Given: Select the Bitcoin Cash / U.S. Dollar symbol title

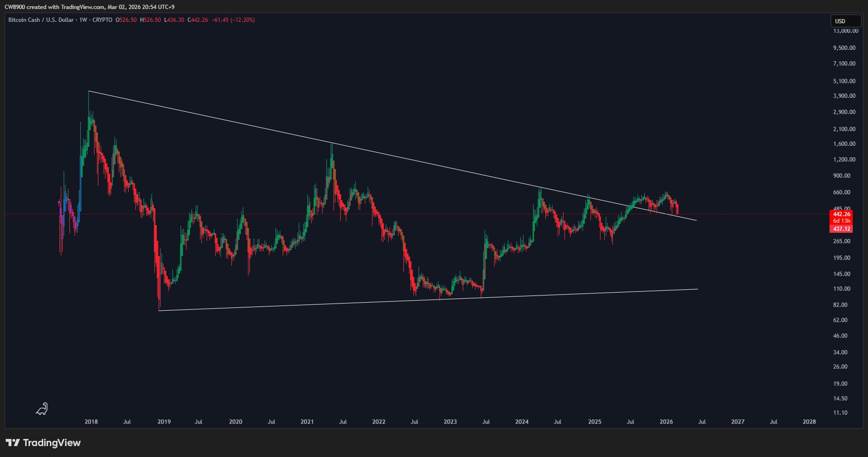Looking at the screenshot, I should (x=41, y=20).
